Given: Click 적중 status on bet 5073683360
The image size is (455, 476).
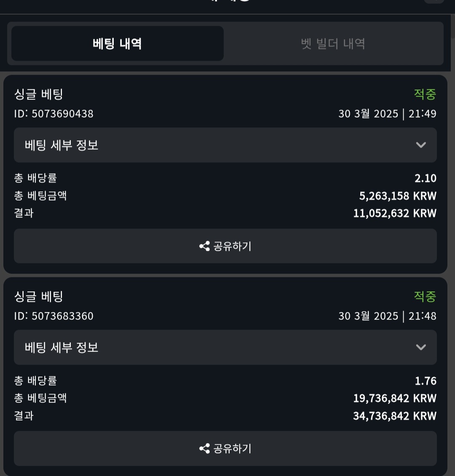Looking at the screenshot, I should point(425,296).
